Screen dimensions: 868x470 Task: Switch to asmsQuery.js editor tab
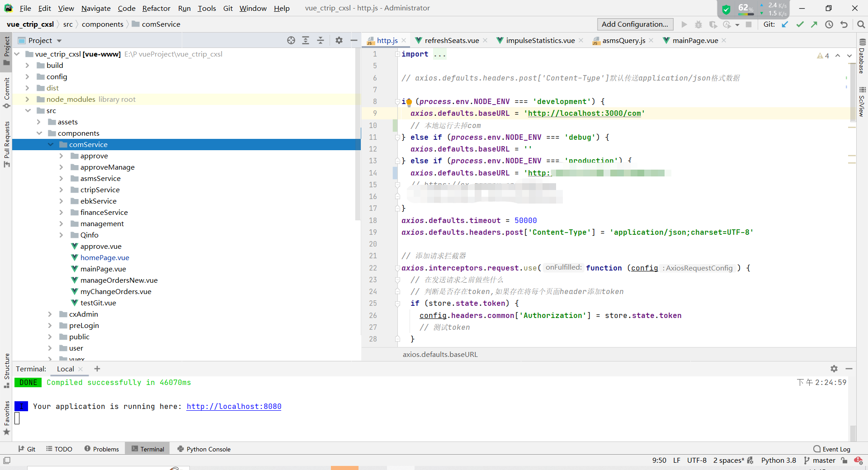click(623, 40)
